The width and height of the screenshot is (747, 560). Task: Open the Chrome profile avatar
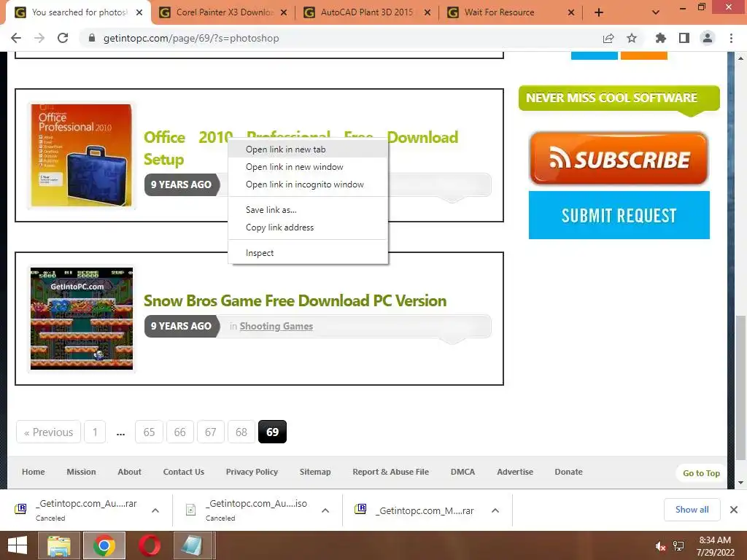pyautogui.click(x=708, y=38)
